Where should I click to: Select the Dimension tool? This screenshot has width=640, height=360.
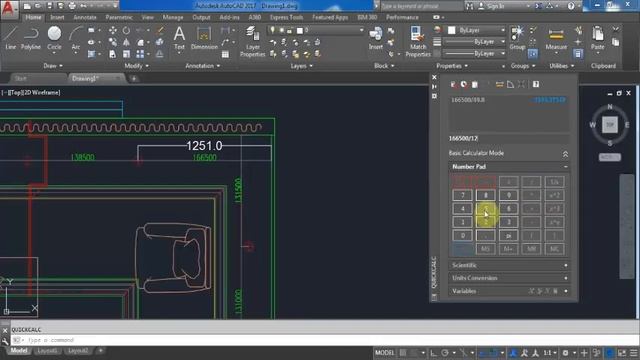pos(204,38)
